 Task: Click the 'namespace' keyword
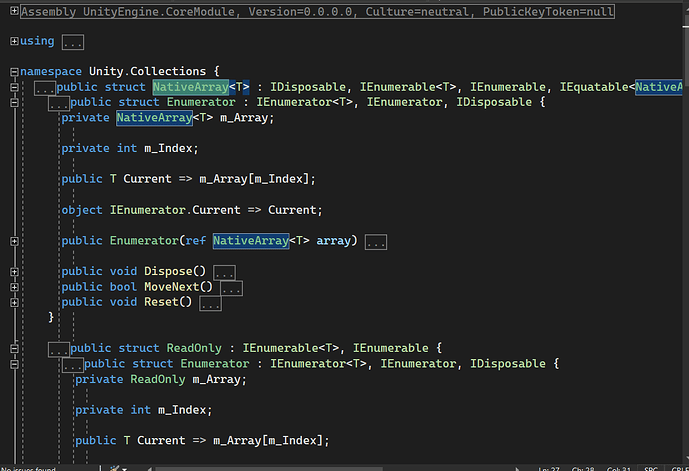point(51,71)
